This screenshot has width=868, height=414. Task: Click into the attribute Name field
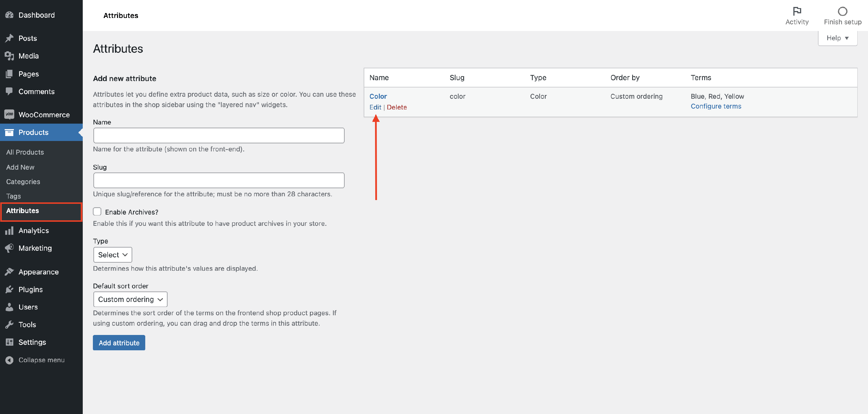(x=219, y=135)
